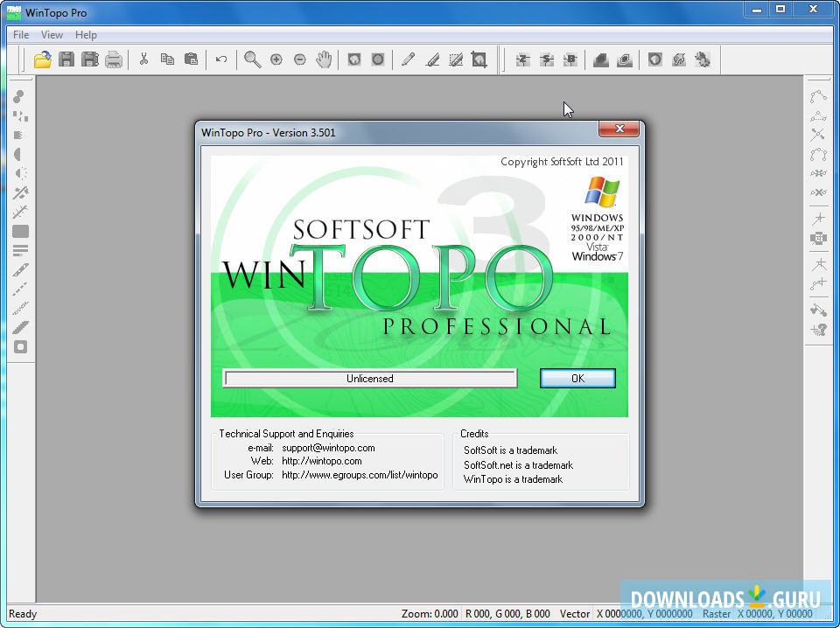
Task: Click the three horizontal lines sidebar icon
Action: [20, 250]
